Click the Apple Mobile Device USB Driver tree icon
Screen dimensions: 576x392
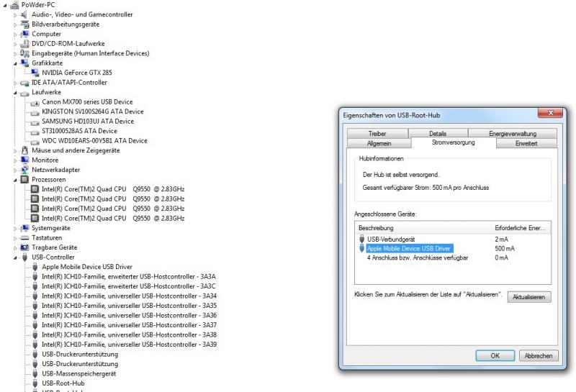35,266
